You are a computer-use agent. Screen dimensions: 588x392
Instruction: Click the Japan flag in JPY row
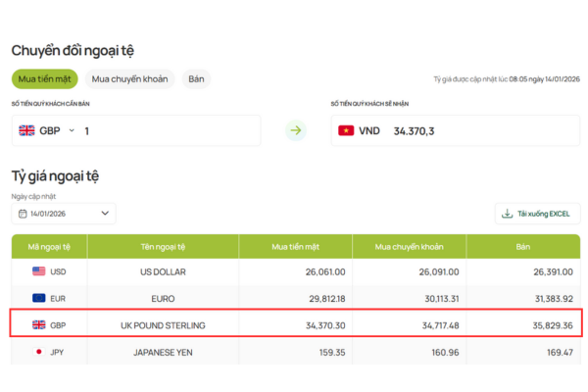[x=39, y=351]
